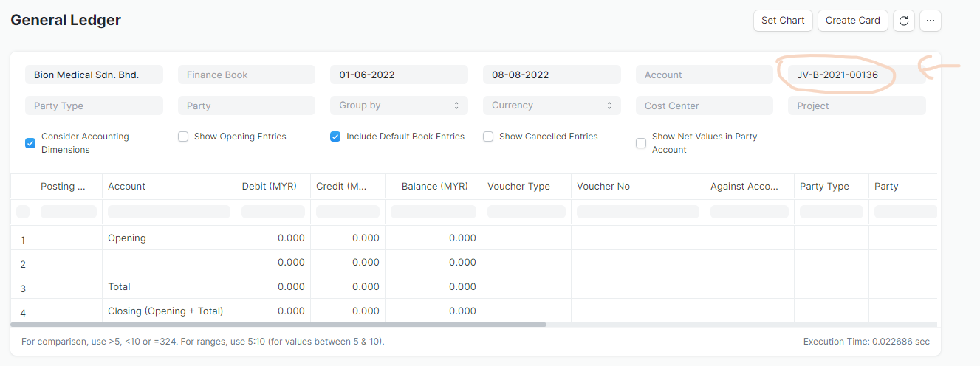Click the filter box under Posting Date column
The width and height of the screenshot is (980, 366).
point(68,212)
